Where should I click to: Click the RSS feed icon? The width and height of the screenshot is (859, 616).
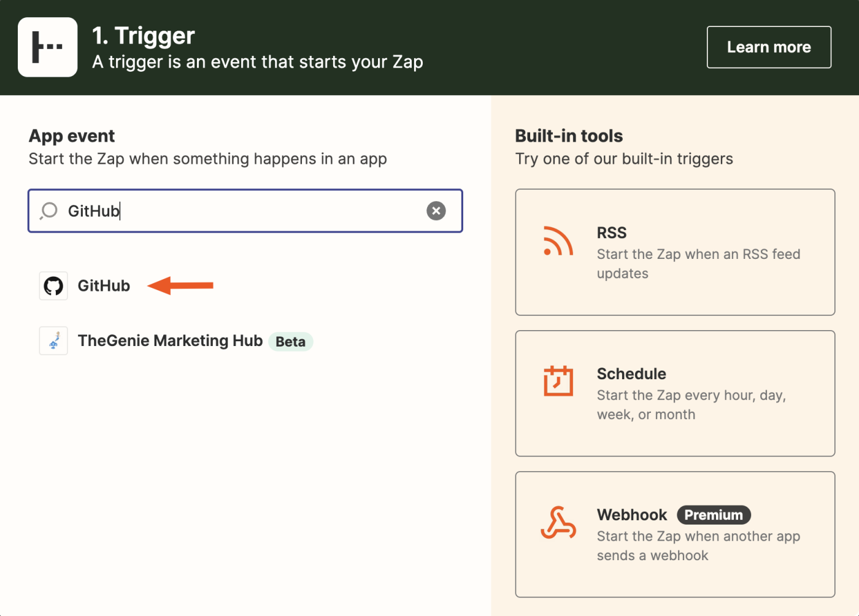pos(558,241)
